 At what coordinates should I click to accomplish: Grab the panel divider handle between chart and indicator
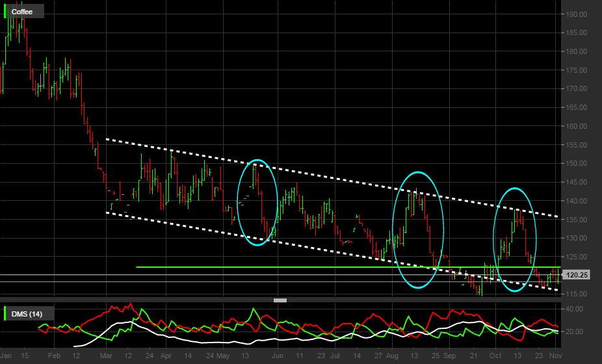click(280, 300)
